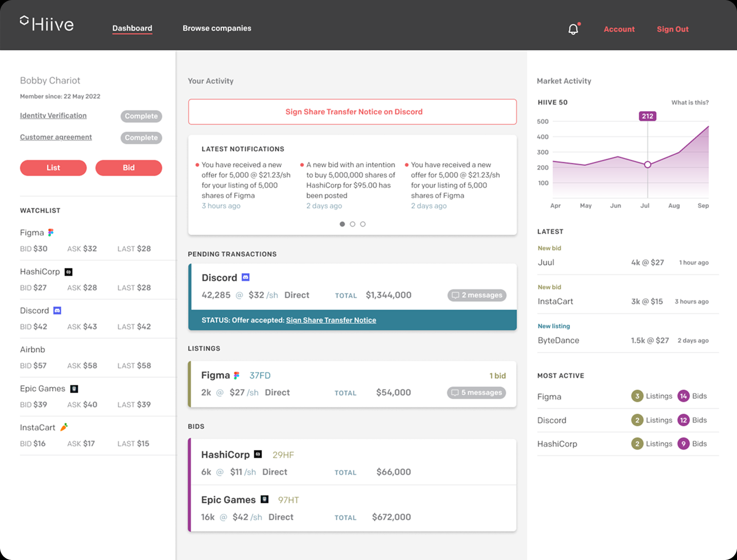Click Figma ASK $32 price

click(x=82, y=249)
